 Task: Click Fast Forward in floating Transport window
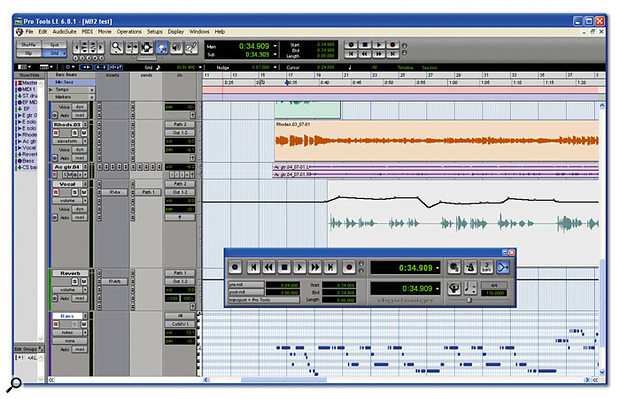pyautogui.click(x=315, y=268)
